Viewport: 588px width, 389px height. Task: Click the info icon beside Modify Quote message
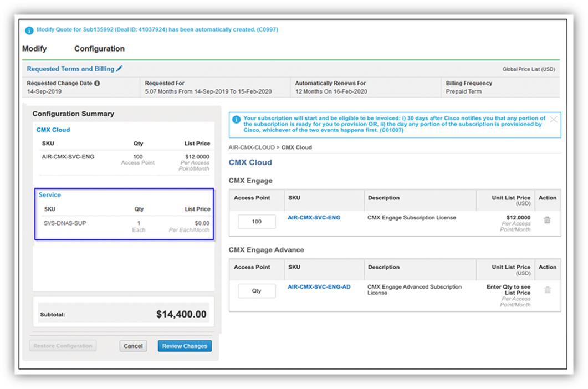(x=29, y=30)
